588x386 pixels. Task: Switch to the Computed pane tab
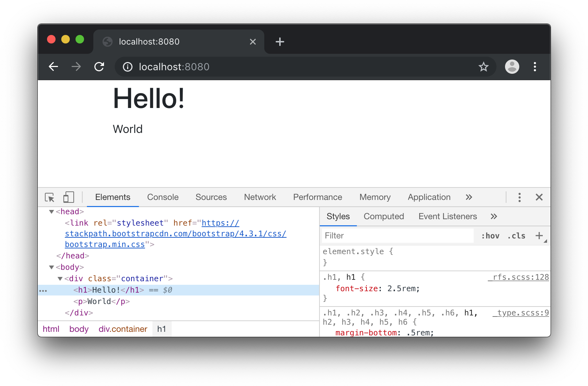pos(384,216)
